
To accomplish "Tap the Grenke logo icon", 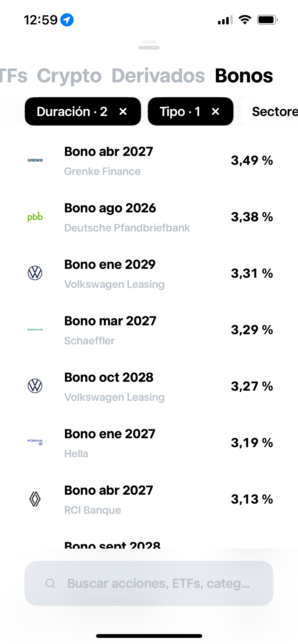I will [x=35, y=160].
